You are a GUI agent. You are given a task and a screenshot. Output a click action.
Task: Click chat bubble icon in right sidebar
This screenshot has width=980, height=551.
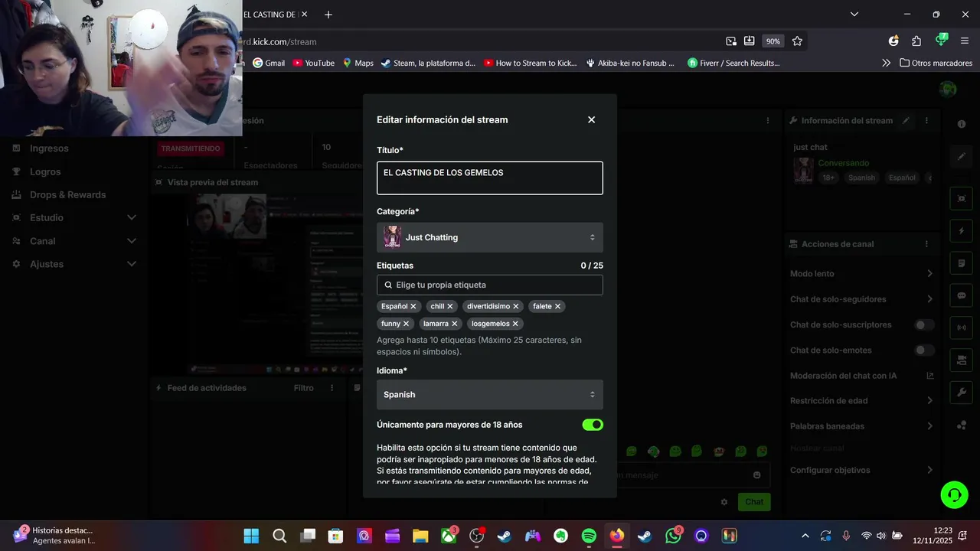962,295
